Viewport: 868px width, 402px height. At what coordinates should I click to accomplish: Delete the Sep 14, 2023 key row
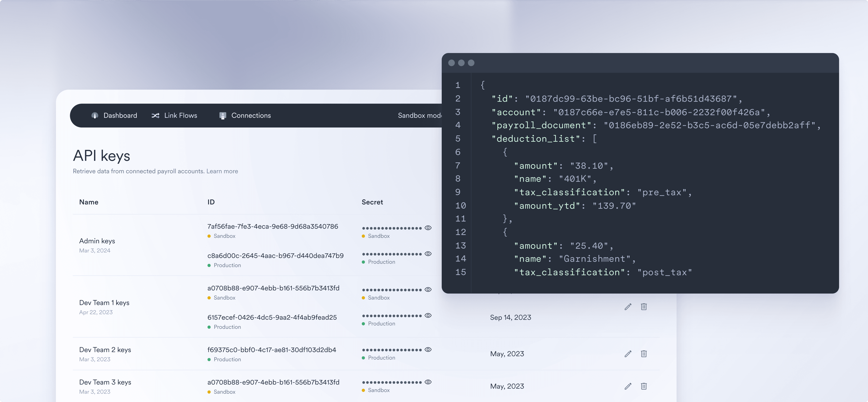coord(644,307)
